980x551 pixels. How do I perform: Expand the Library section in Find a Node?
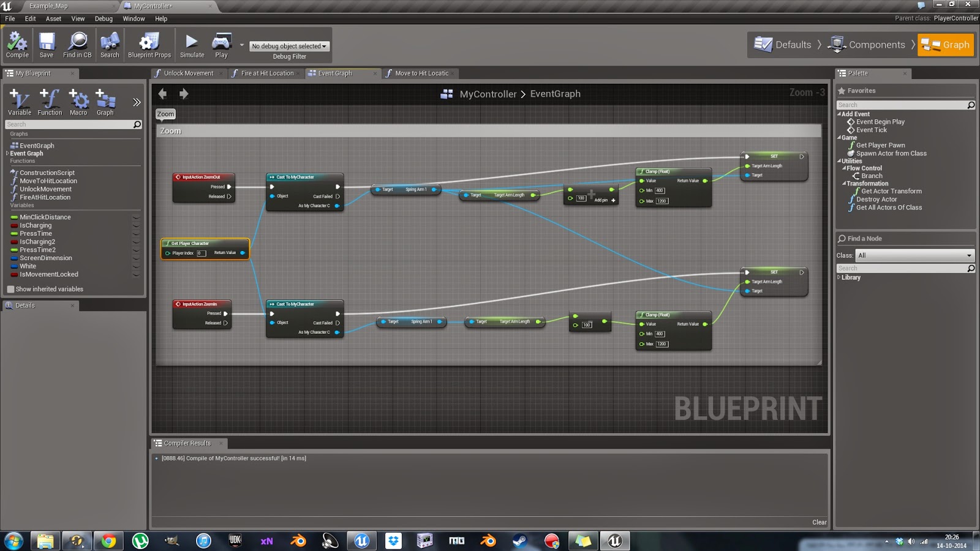coord(839,277)
